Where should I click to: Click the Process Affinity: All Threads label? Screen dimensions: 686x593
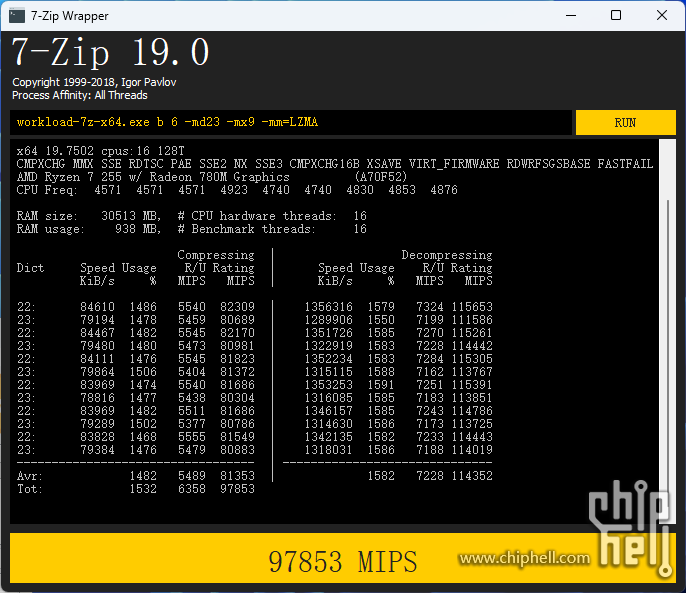point(80,96)
